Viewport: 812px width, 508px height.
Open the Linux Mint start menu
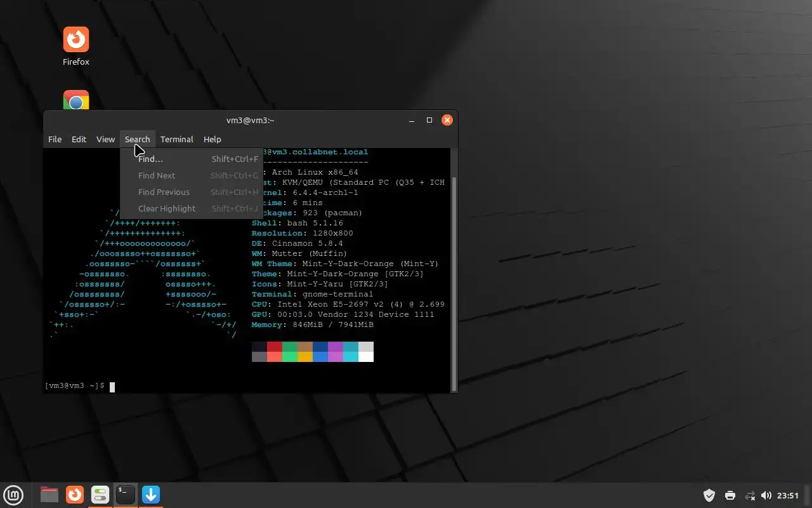pos(14,495)
